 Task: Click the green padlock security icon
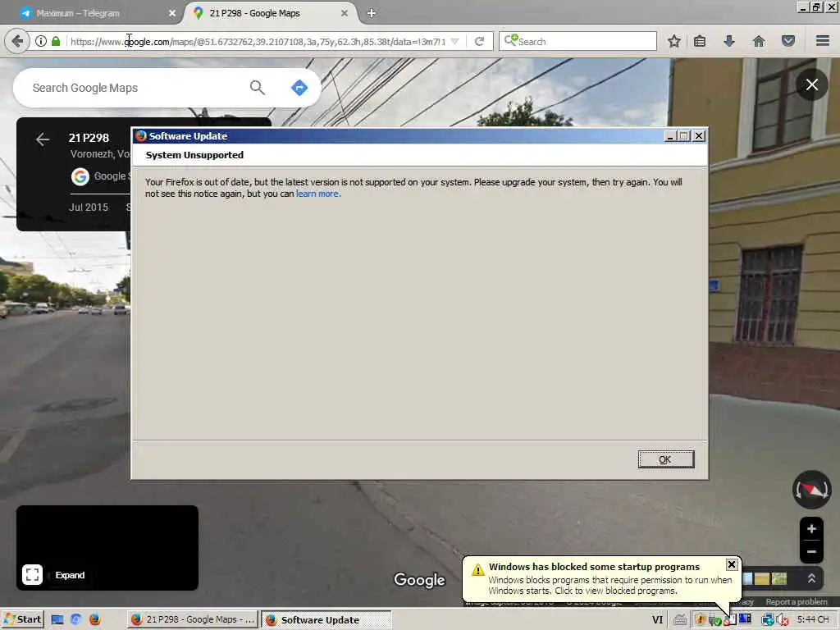(56, 41)
